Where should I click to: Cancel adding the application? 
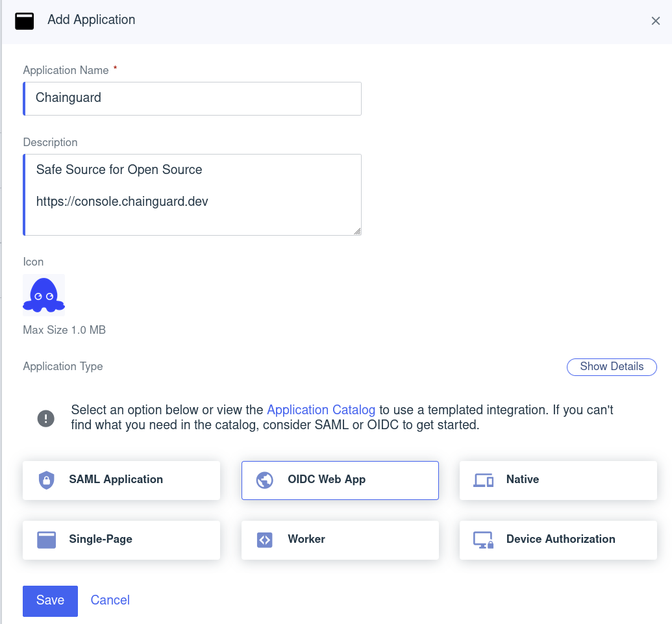point(110,600)
